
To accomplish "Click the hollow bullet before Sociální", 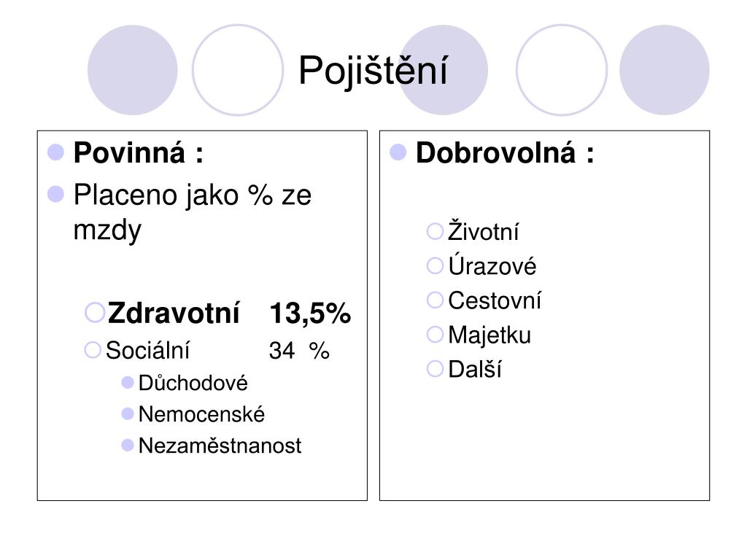I will pyautogui.click(x=93, y=350).
